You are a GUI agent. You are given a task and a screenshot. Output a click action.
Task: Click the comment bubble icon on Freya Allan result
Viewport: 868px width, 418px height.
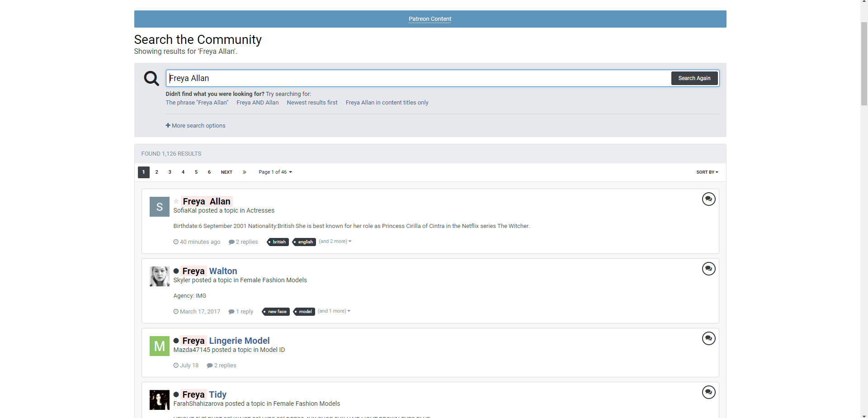708,199
